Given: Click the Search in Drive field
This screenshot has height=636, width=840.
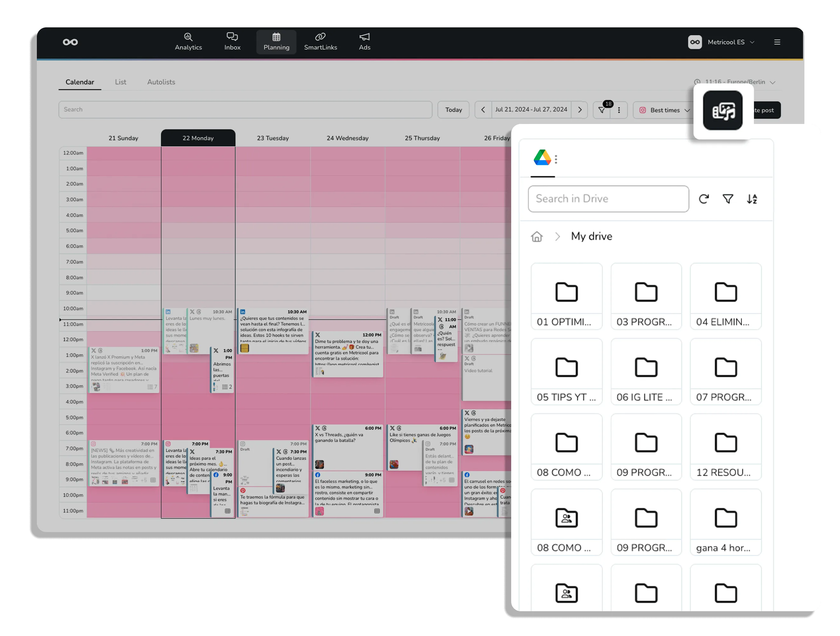Looking at the screenshot, I should [608, 199].
